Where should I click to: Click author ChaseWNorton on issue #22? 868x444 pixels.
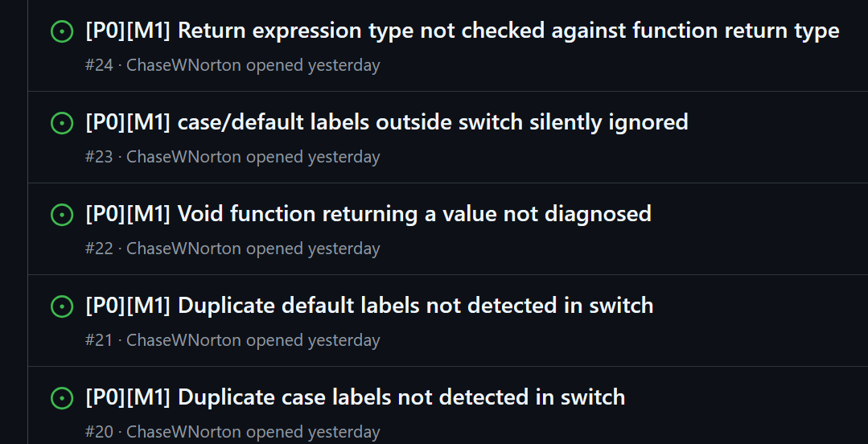(x=183, y=249)
